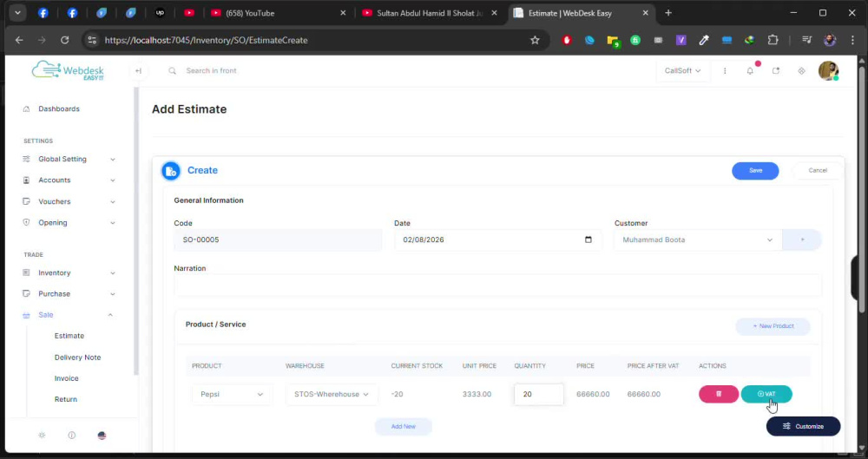This screenshot has width=868, height=459.
Task: Expand the Inventory menu
Action: 69,273
